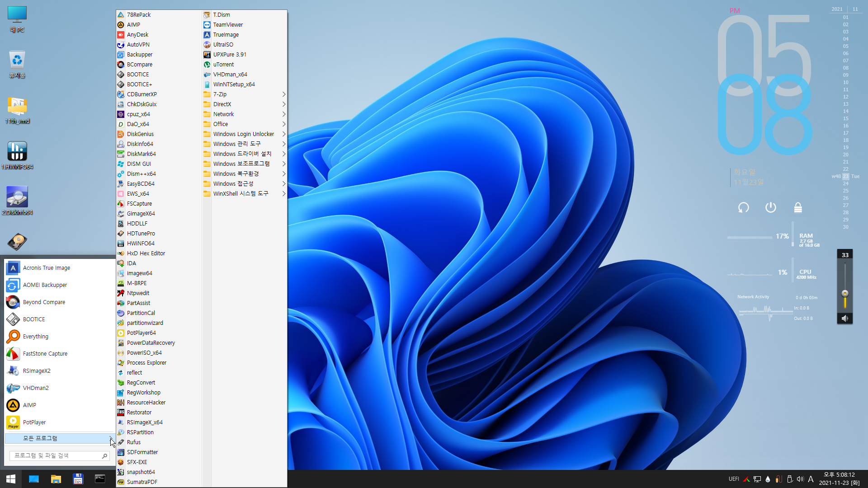Click the floppy disk taskbar icon

(78, 479)
